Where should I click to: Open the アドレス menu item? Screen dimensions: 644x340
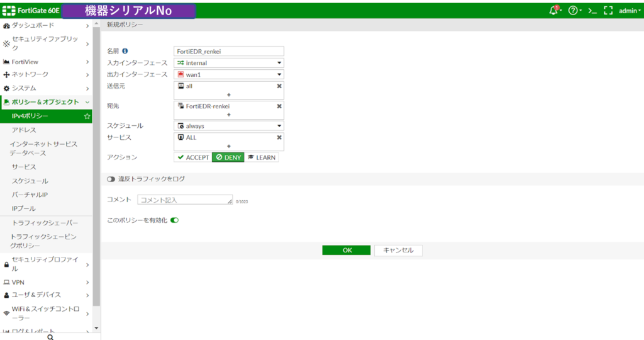tap(24, 130)
